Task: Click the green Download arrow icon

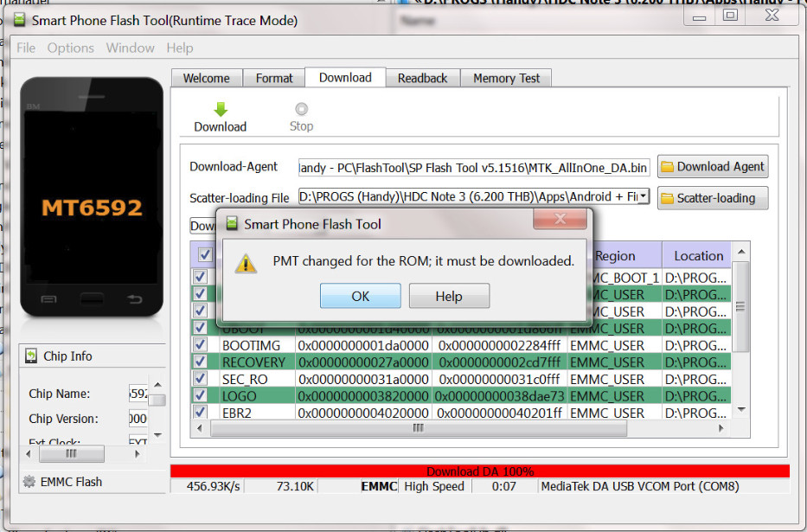Action: (220, 110)
